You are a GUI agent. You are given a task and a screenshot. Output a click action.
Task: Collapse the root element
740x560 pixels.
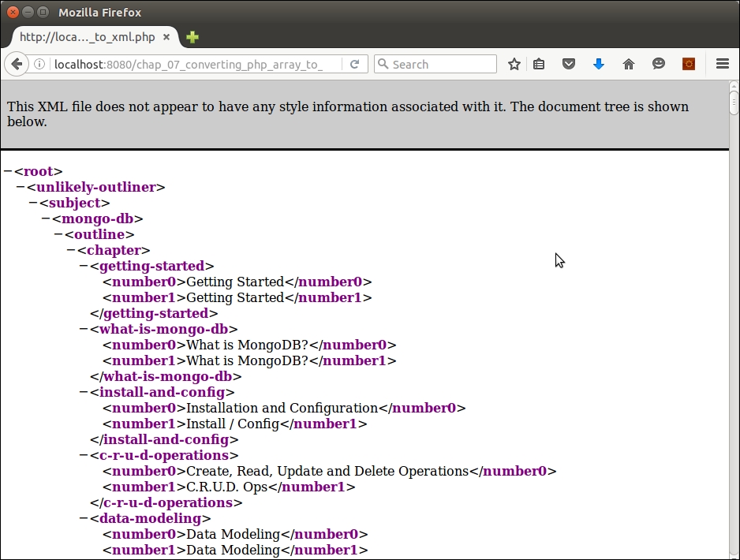click(8, 171)
